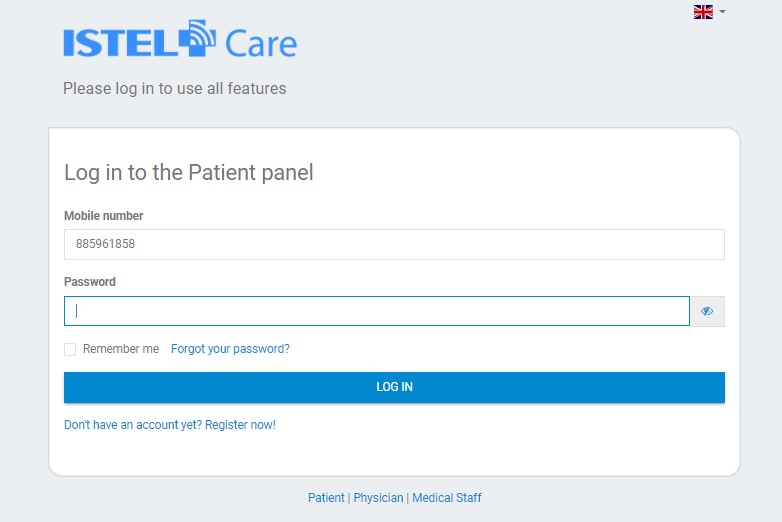
Task: Click the ISTEL Care logo
Action: [180, 39]
